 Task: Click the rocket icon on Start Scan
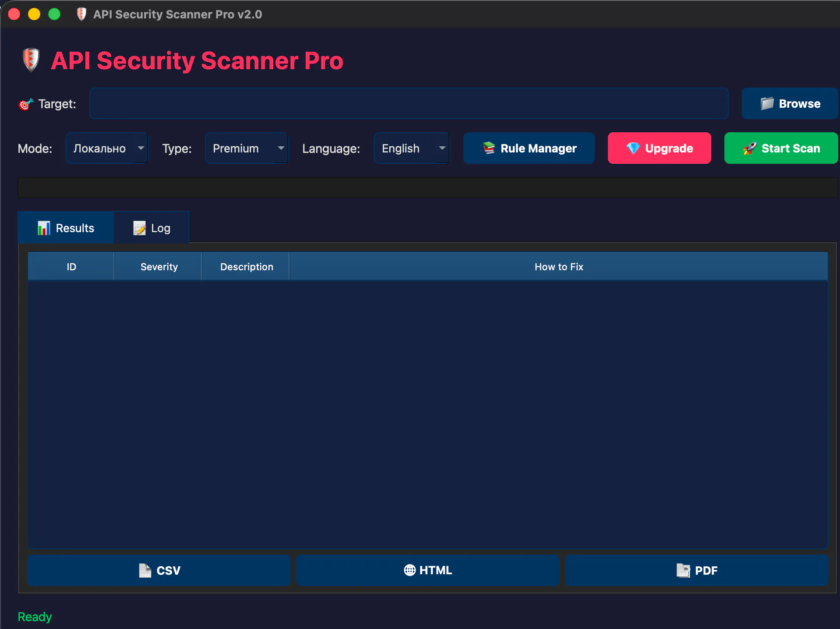click(x=749, y=148)
